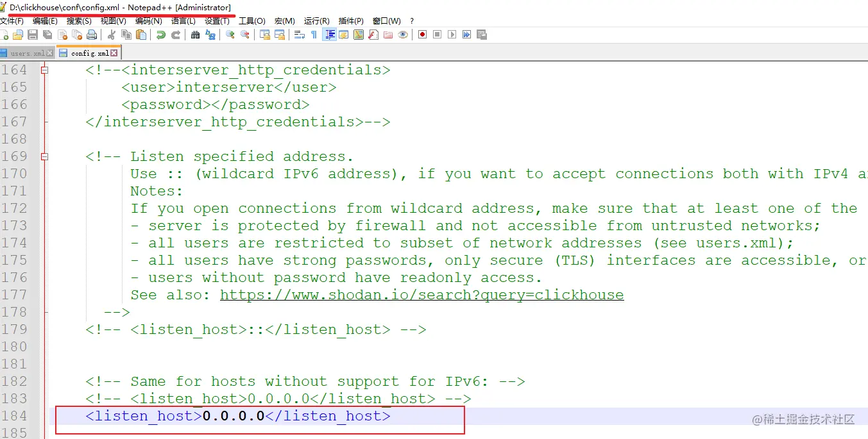The height and width of the screenshot is (439, 868).
Task: Close the config.xml tab
Action: (x=114, y=53)
